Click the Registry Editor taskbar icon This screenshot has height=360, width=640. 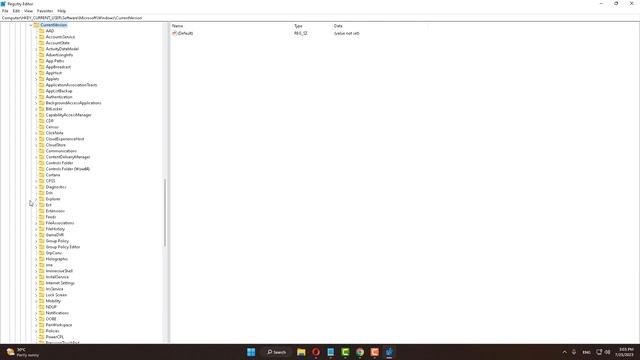point(389,352)
